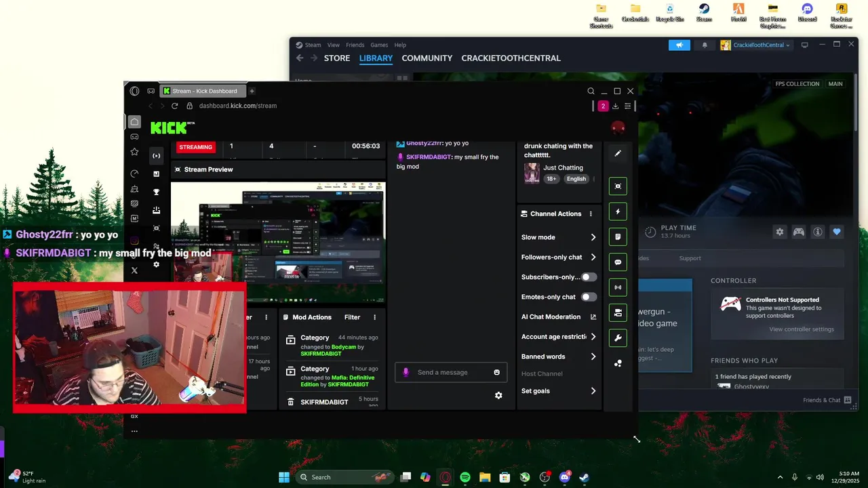This screenshot has width=868, height=488.
Task: Click the English language tag
Action: [x=576, y=179]
